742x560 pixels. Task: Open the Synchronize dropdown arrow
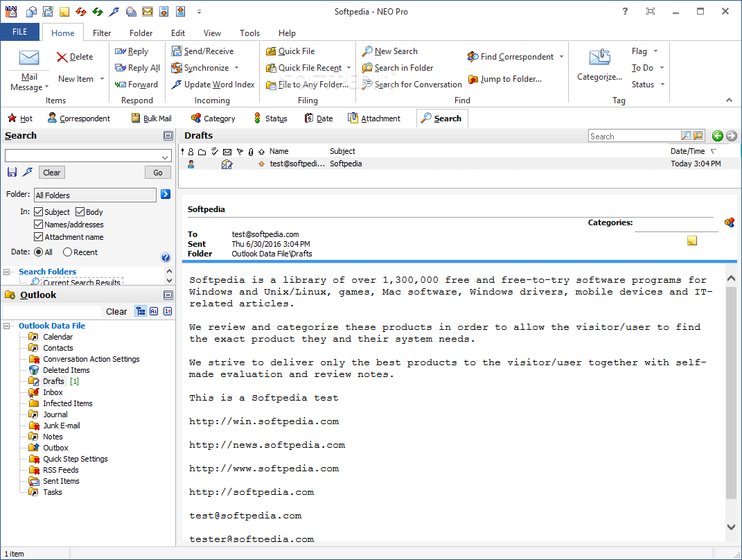(237, 68)
